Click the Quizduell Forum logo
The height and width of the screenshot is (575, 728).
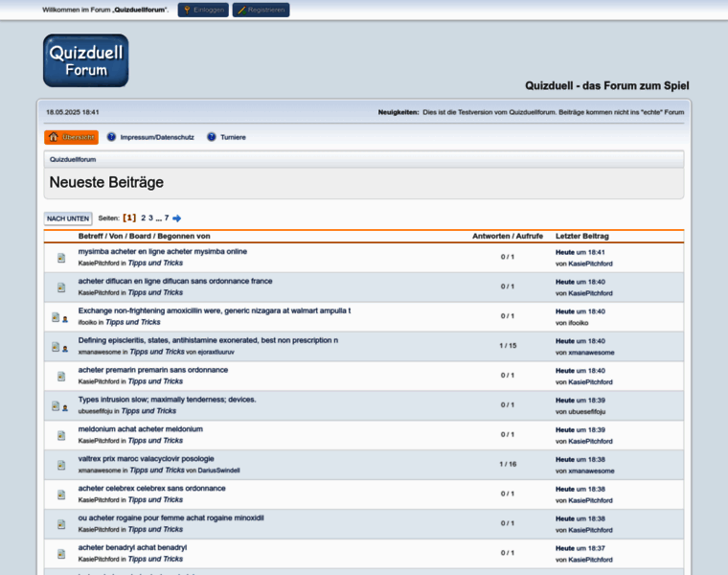click(x=86, y=60)
